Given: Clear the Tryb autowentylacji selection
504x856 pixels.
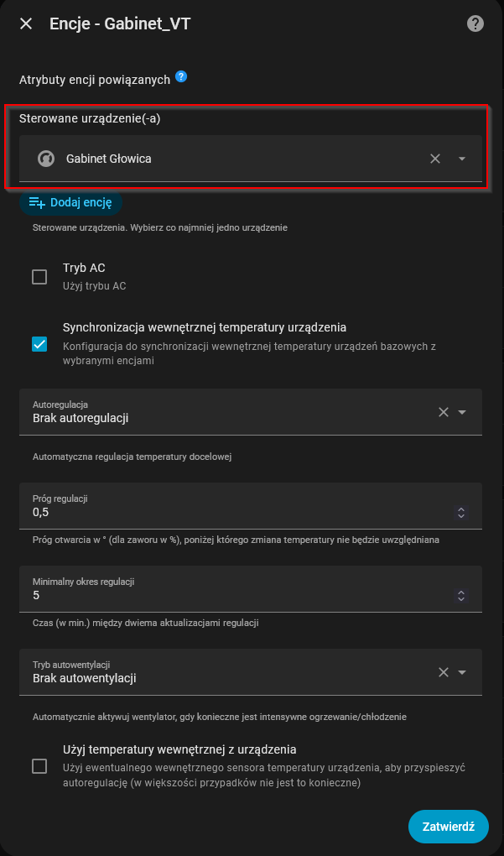Looking at the screenshot, I should click(444, 672).
